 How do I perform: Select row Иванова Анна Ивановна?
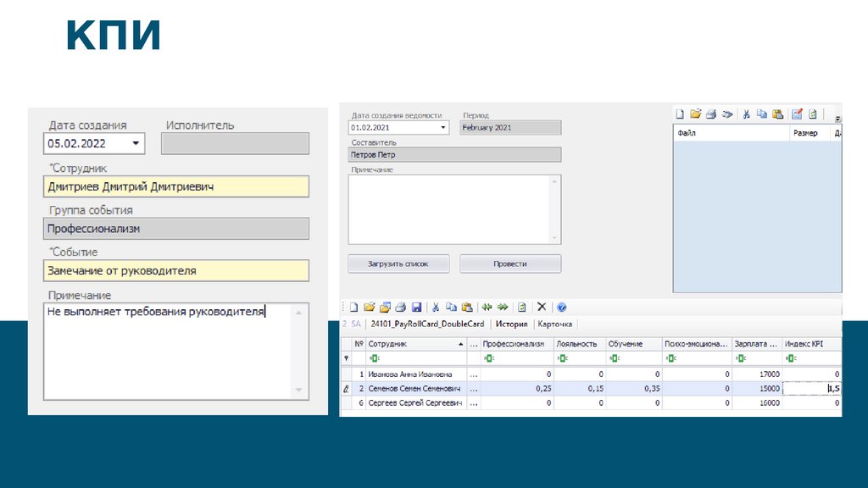point(591,374)
